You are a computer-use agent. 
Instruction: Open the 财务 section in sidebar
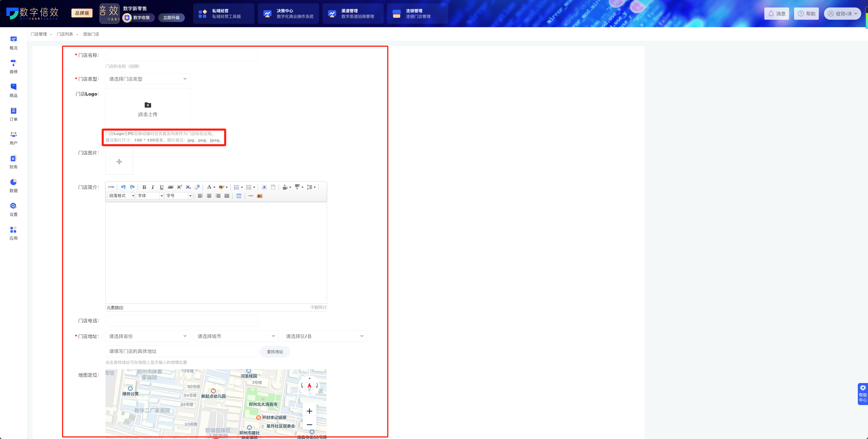click(x=13, y=162)
